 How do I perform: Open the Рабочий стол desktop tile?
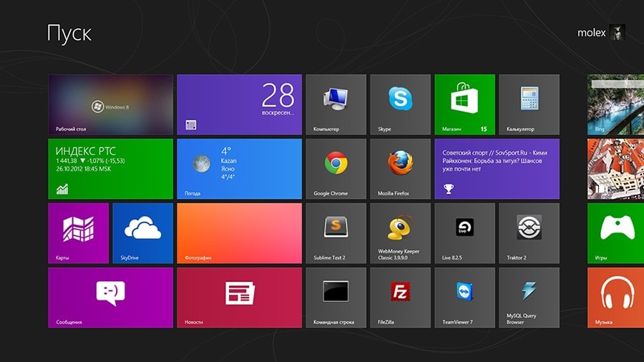(x=110, y=104)
